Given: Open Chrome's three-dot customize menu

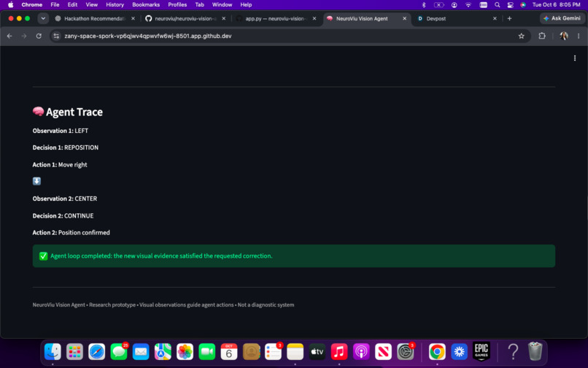Looking at the screenshot, I should coord(579,36).
